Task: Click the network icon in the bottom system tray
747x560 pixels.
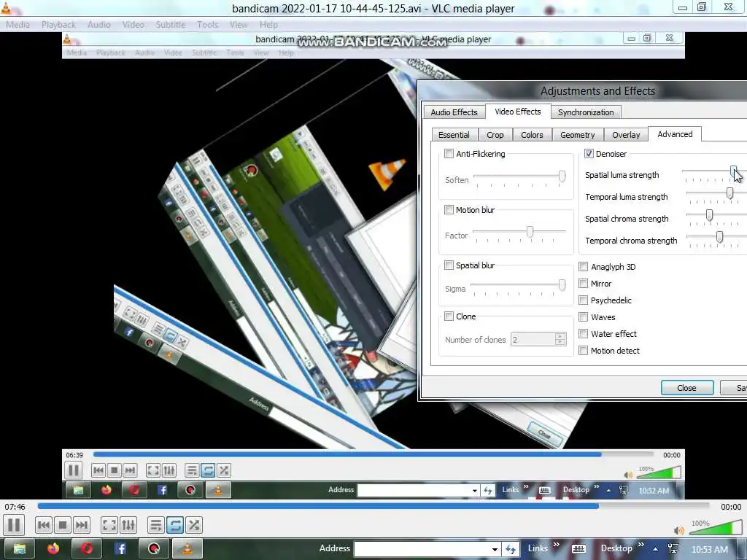Action: point(673,549)
